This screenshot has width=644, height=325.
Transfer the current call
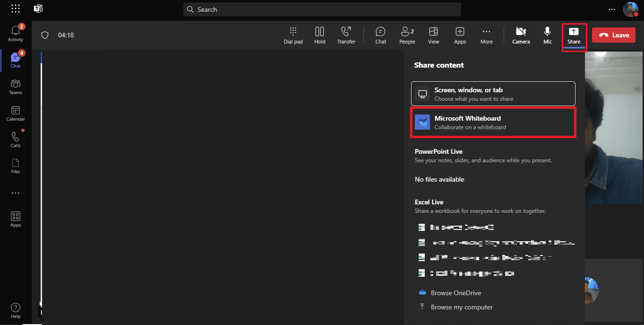[x=346, y=35]
